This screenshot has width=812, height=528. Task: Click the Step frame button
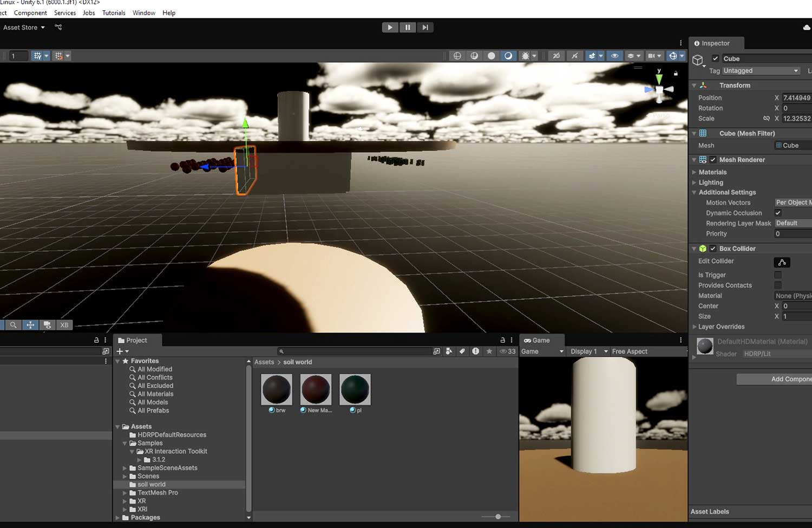tap(425, 28)
